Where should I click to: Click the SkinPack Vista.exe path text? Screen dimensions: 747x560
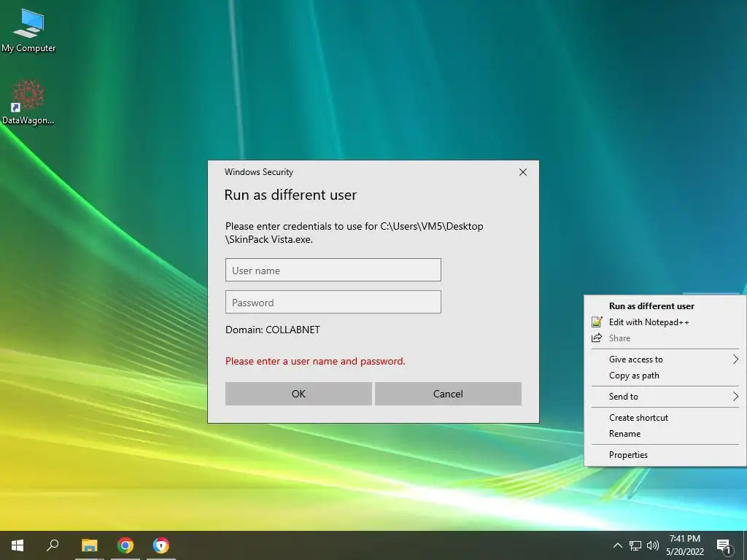269,239
